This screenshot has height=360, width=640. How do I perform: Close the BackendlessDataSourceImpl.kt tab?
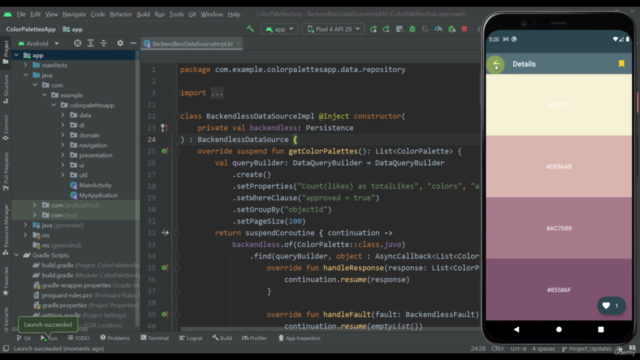click(238, 43)
